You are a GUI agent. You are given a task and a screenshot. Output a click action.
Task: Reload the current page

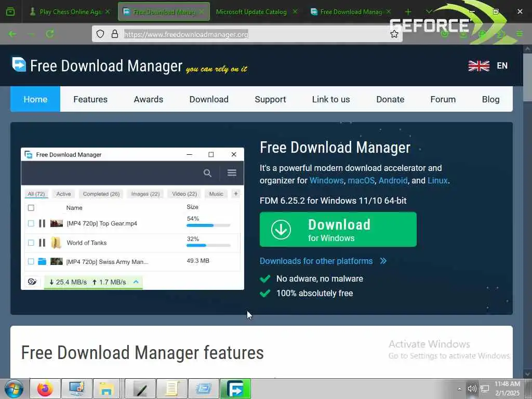(x=50, y=34)
